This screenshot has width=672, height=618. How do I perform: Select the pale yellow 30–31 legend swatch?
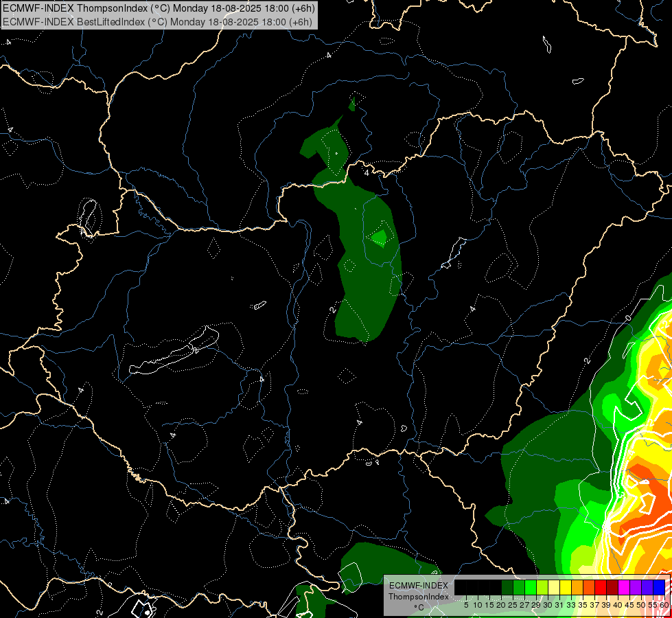coord(554,587)
